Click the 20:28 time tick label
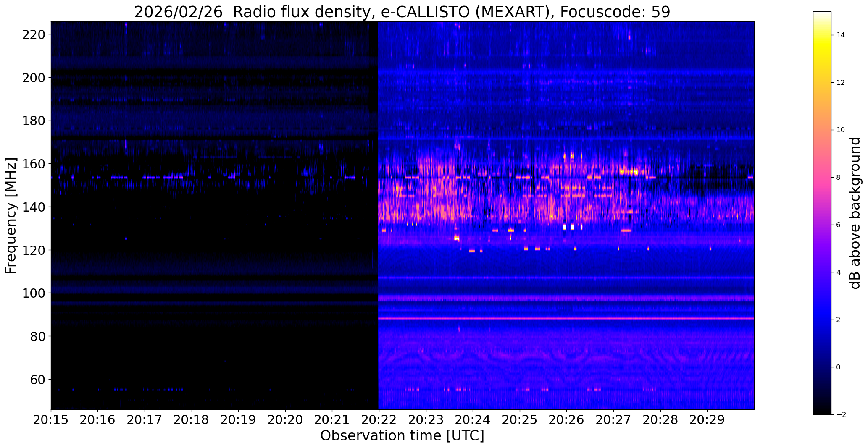The image size is (868, 448). click(660, 420)
